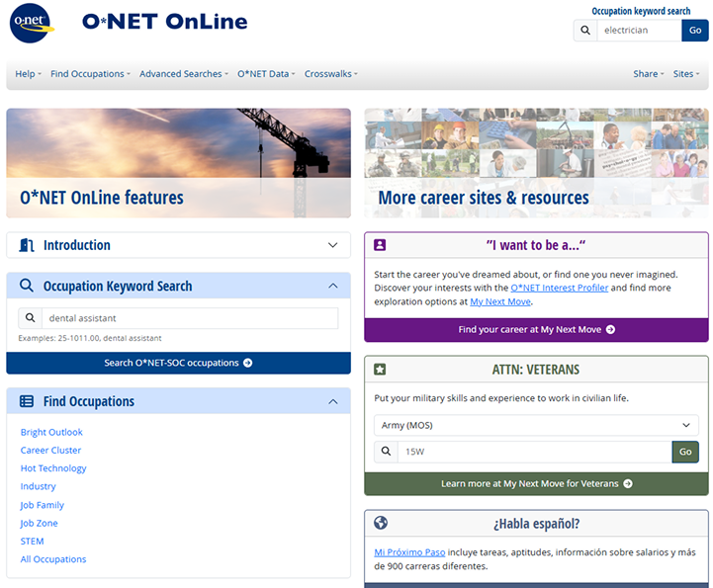The image size is (713, 588).
Task: Open the Find Occupations nav menu
Action: [x=91, y=73]
